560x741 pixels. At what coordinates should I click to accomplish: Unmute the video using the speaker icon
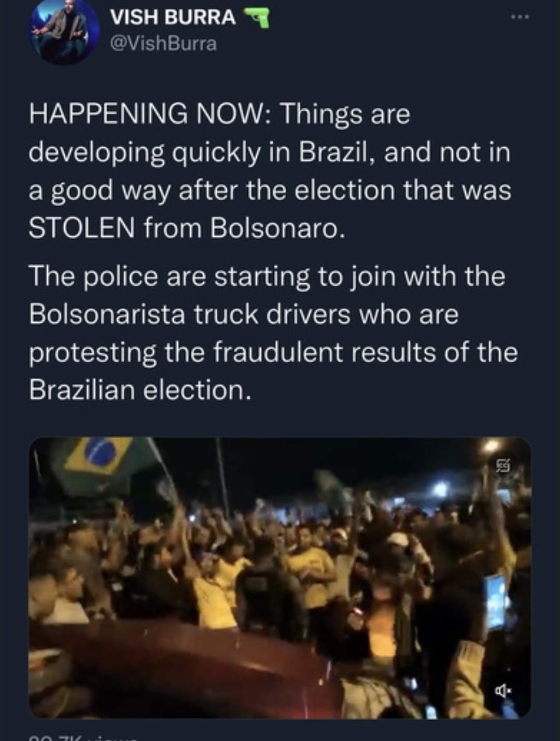[x=502, y=691]
